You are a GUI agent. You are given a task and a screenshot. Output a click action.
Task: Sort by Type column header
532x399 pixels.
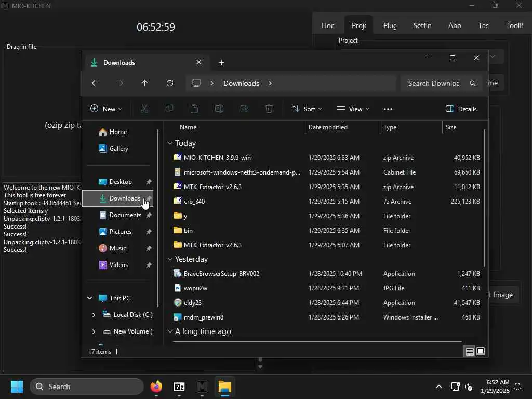pos(411,127)
